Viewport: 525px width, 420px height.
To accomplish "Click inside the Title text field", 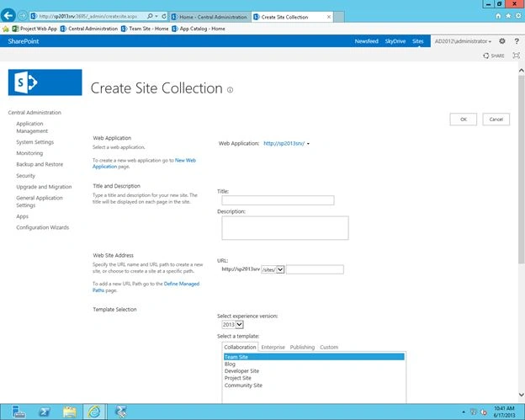I will pyautogui.click(x=278, y=200).
